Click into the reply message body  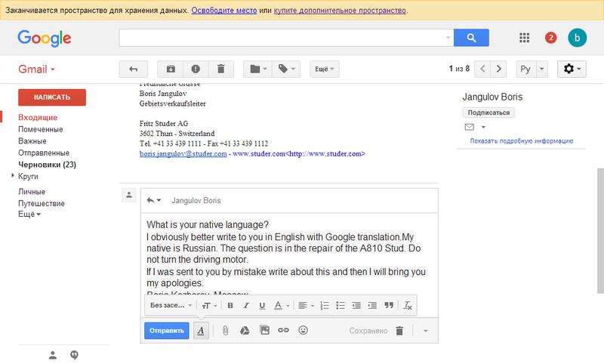tap(289, 254)
